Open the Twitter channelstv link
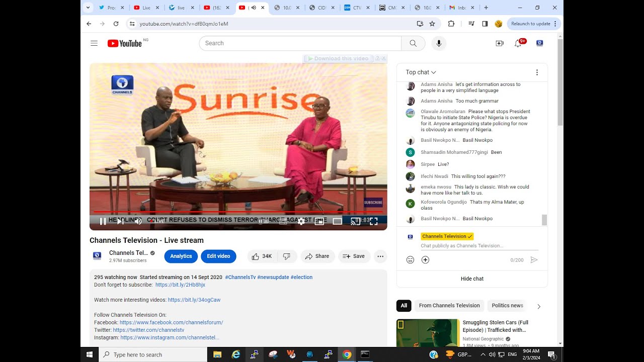The image size is (644, 362). [148, 330]
